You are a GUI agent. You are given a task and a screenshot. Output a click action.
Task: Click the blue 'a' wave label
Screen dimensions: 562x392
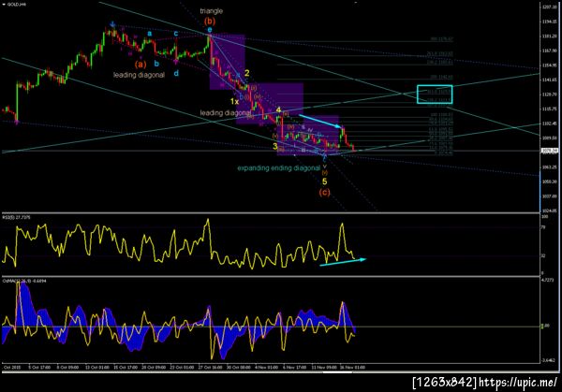(150, 34)
